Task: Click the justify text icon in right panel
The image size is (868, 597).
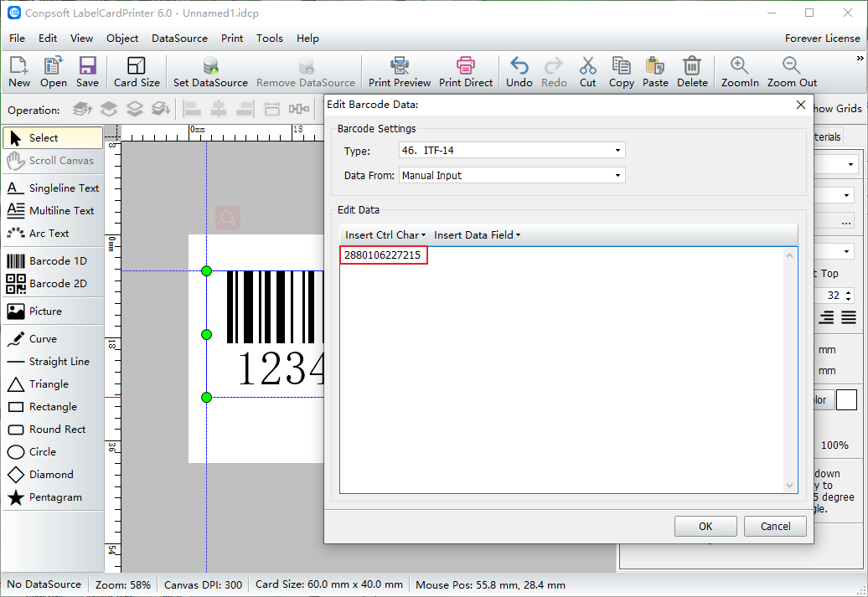Action: pyautogui.click(x=849, y=317)
